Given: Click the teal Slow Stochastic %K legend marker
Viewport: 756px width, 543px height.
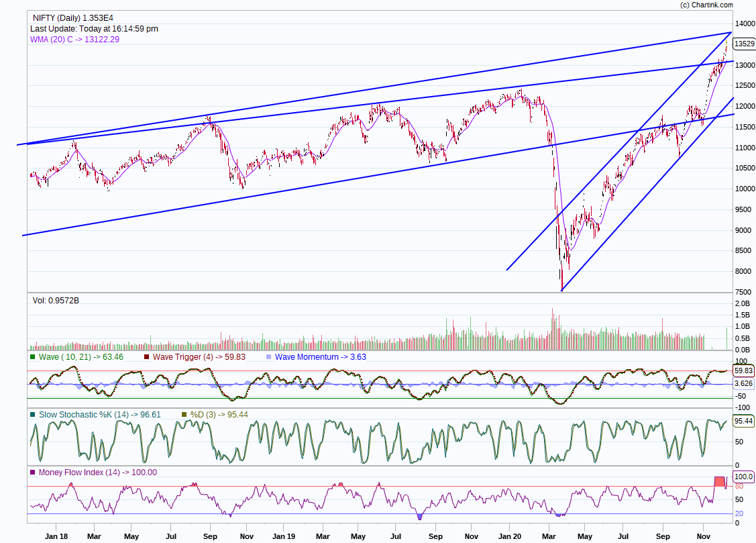Looking at the screenshot, I should tap(33, 415).
